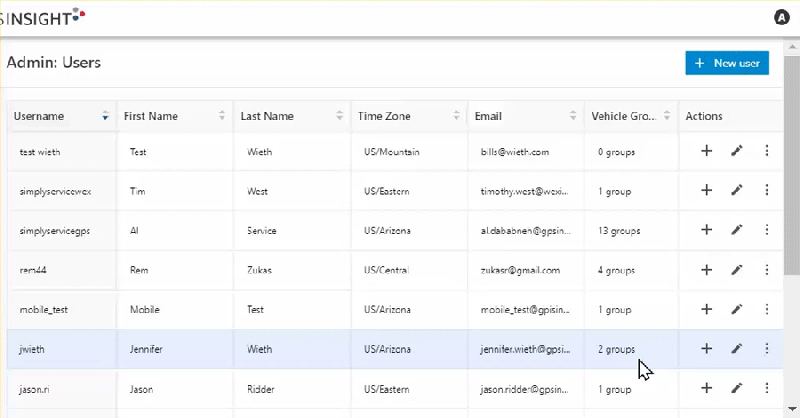Click the plus icon in jwieth row
Viewport: 800px width, 418px height.
coord(707,349)
